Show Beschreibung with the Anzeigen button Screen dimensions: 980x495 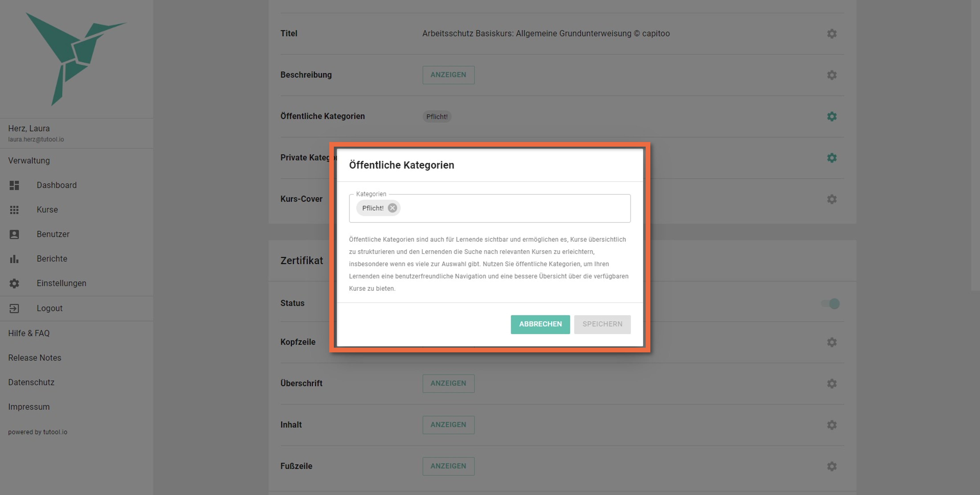click(448, 75)
